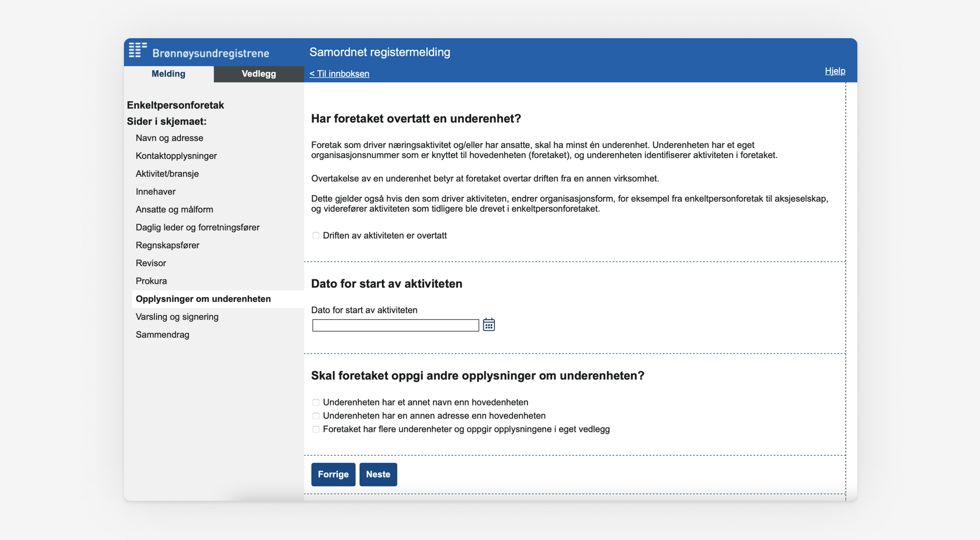Image resolution: width=980 pixels, height=540 pixels.
Task: Check 'Underenheten har en annen adresse enn hovedenheten'
Action: (316, 415)
